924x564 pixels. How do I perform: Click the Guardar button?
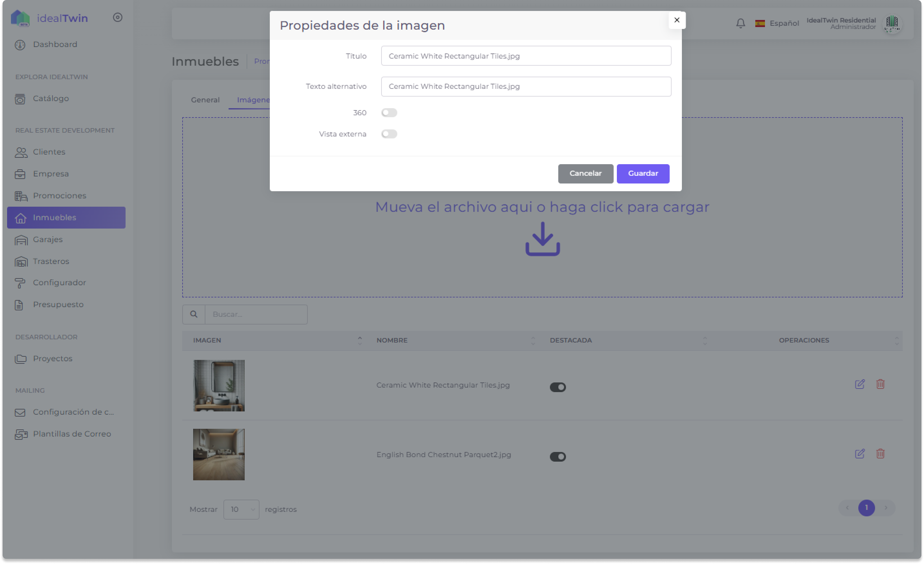click(643, 174)
